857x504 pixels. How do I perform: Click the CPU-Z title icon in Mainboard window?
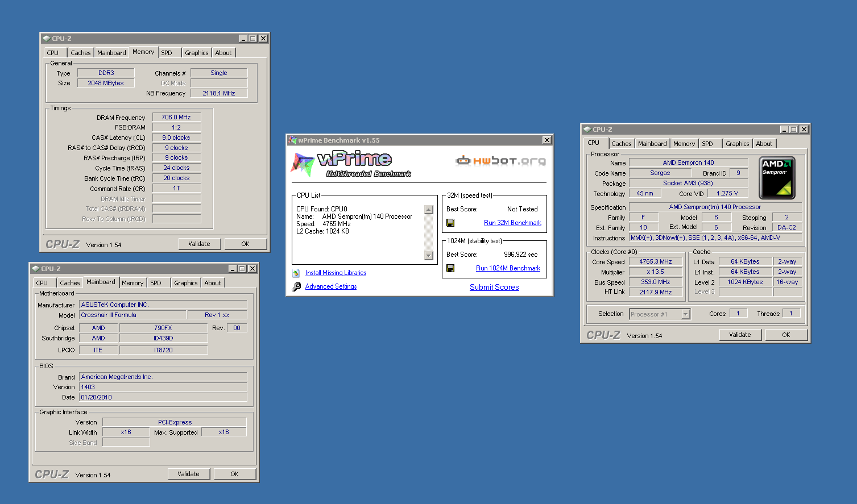pyautogui.click(x=36, y=269)
